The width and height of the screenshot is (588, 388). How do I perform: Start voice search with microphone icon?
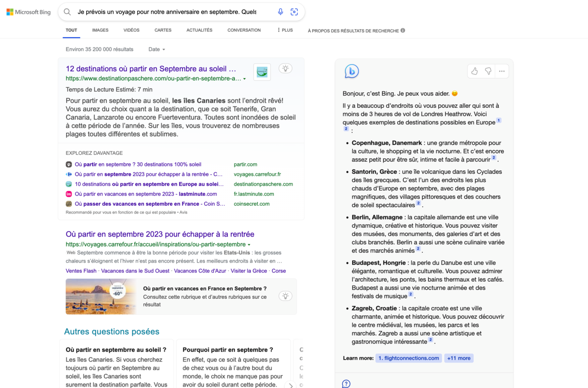(x=280, y=12)
